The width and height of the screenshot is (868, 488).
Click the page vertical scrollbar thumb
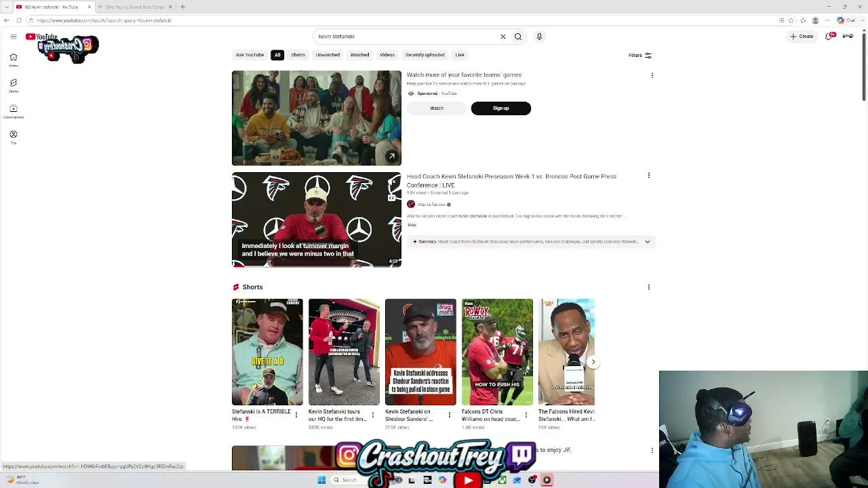(x=864, y=66)
